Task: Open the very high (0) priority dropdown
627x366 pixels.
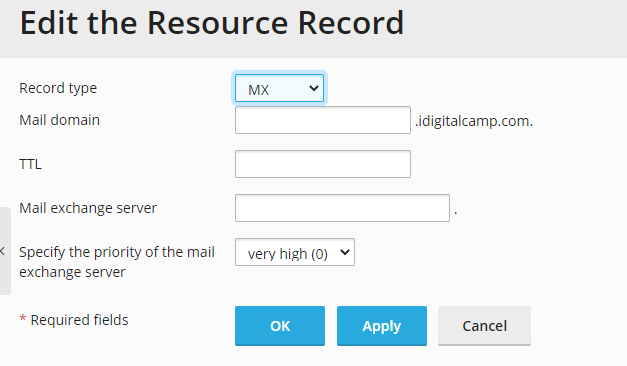Action: 295,252
